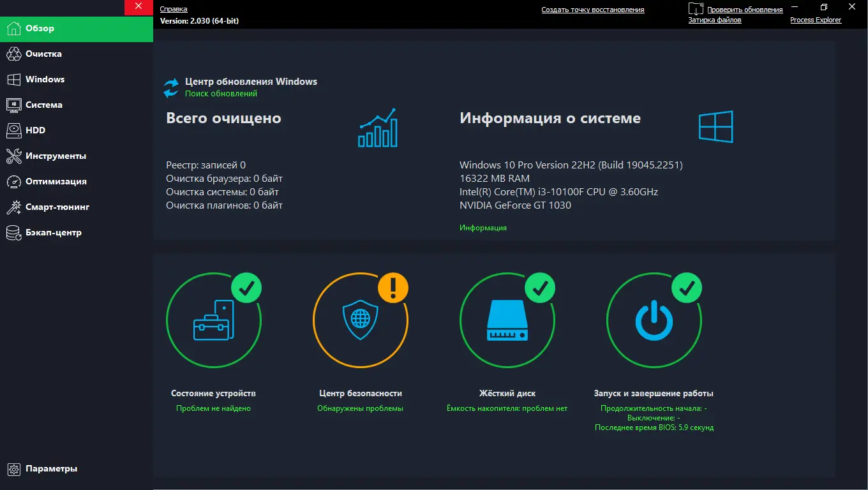Click the large Windows logo icon
Screen dimensions: 868x490
click(x=715, y=126)
